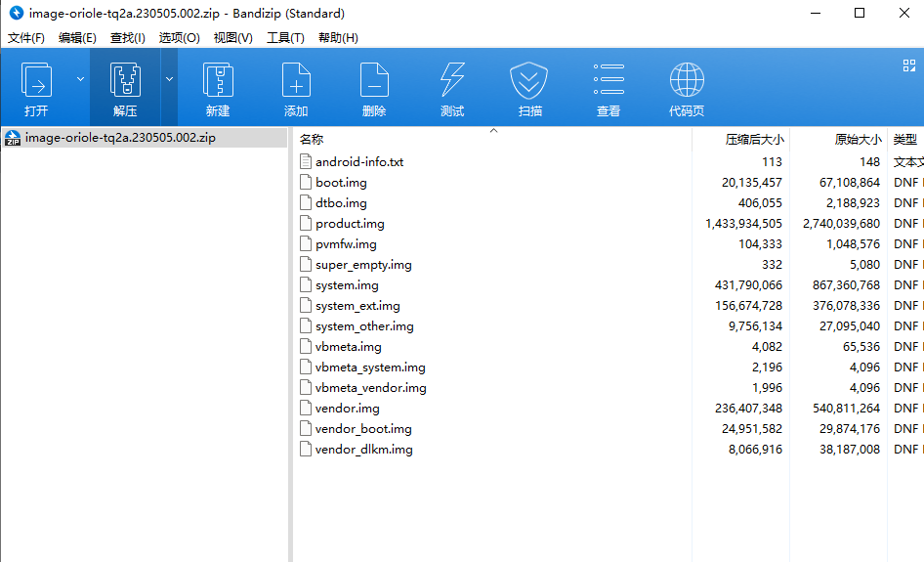Sort by 压缩后大小 column header

pos(754,140)
